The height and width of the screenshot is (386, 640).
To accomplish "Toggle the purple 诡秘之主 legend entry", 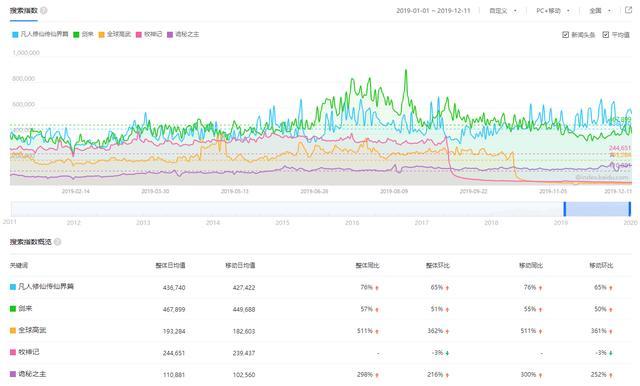I will point(183,34).
